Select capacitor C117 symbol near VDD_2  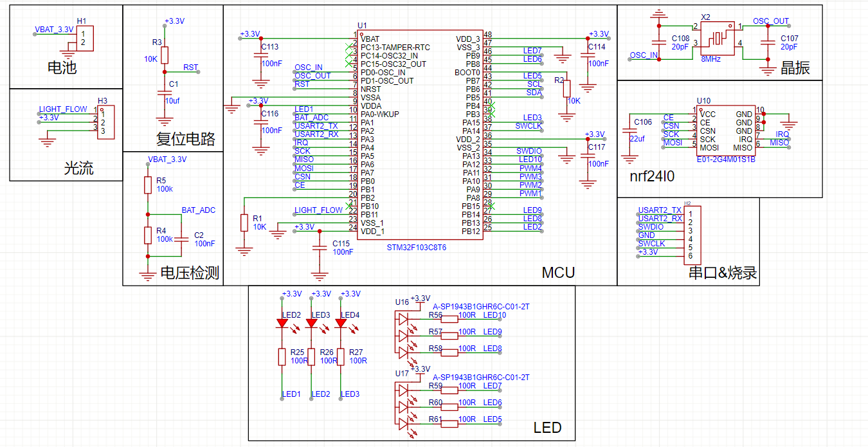tap(587, 156)
